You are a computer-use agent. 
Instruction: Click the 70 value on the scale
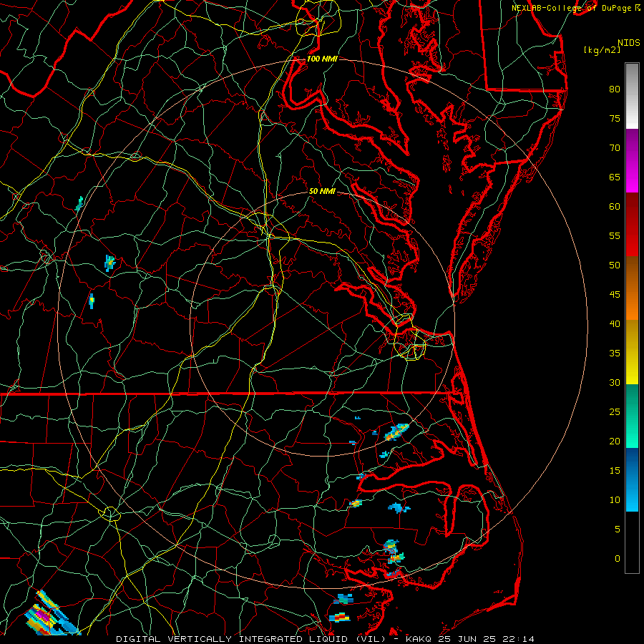click(x=615, y=148)
